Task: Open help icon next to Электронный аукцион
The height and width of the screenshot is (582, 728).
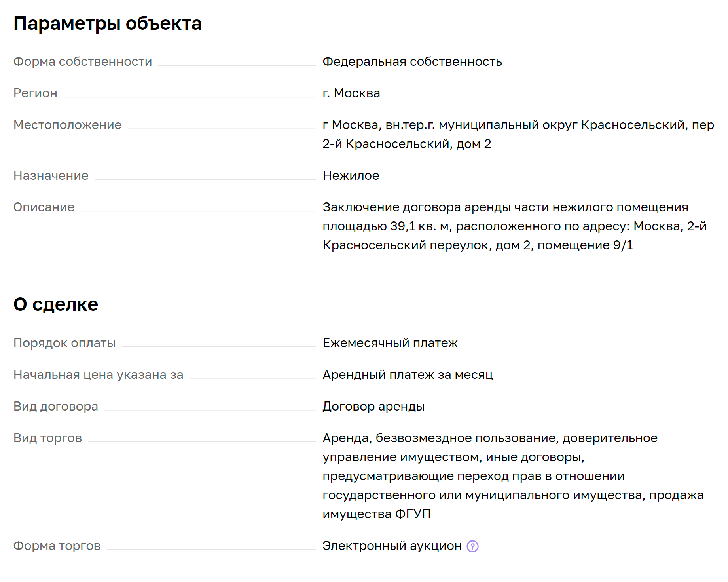Action: (472, 546)
